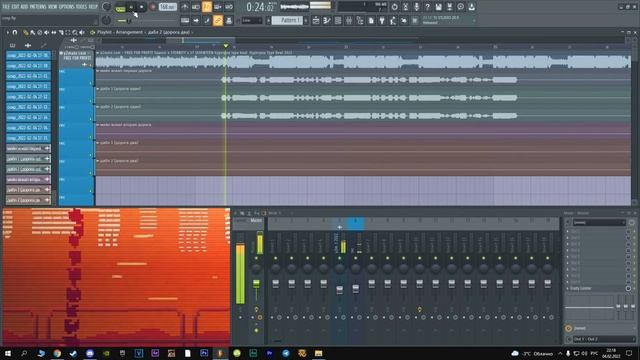Show the Playlist via toolbar icon
Screen dimensions: 640x360
coord(316,20)
